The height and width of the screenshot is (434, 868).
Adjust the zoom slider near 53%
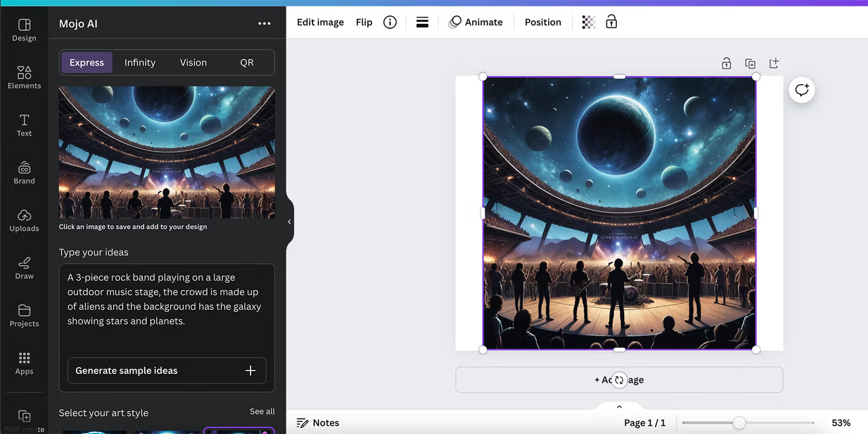[741, 423]
